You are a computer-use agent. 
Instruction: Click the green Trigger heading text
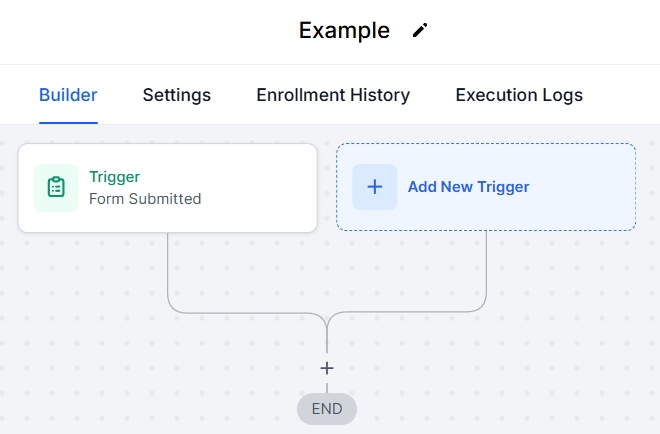(114, 177)
